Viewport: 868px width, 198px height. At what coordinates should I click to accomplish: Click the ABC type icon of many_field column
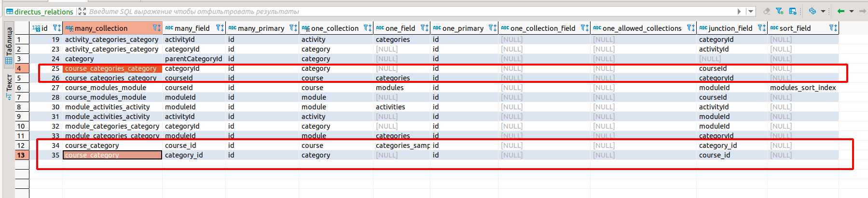pos(169,28)
